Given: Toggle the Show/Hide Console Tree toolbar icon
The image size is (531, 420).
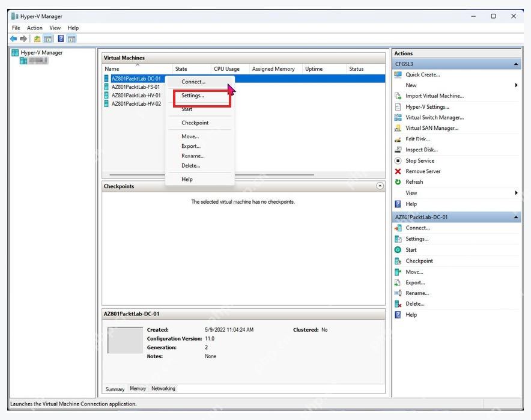Looking at the screenshot, I should [47, 39].
